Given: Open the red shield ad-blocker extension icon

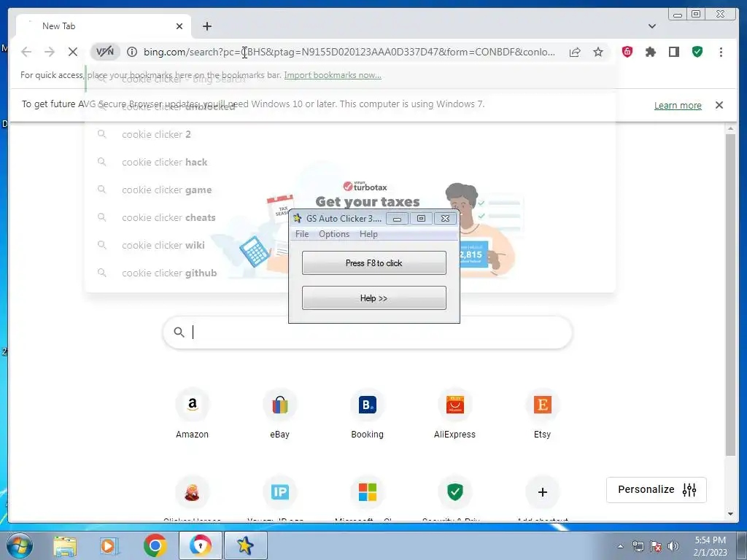Looking at the screenshot, I should (x=627, y=52).
